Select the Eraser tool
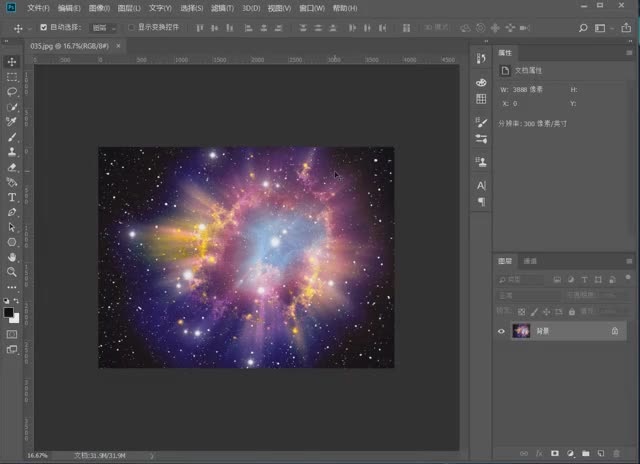The width and height of the screenshot is (640, 464). point(12,167)
